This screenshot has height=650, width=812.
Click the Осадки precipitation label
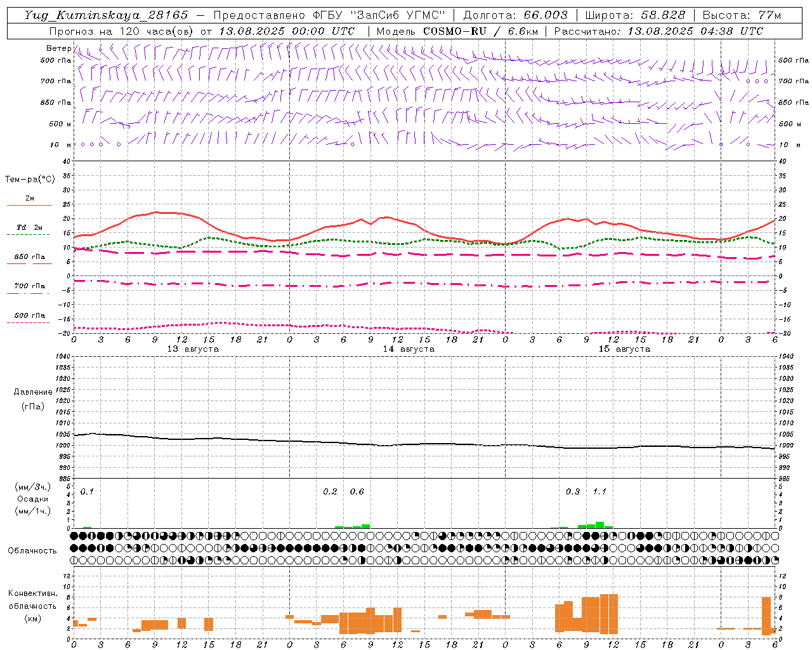[x=33, y=499]
